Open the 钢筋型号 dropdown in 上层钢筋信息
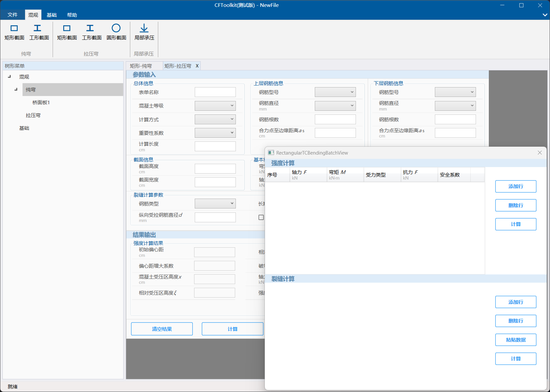This screenshot has width=550, height=392. coord(335,92)
